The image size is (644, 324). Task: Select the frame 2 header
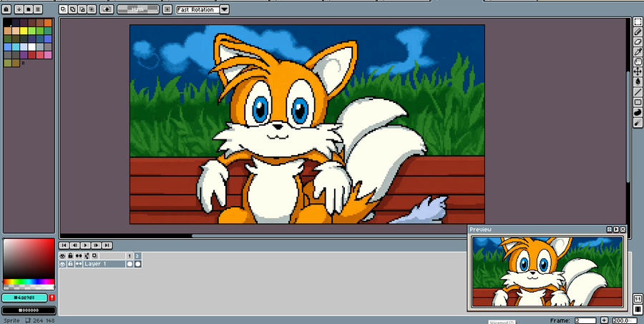pyautogui.click(x=138, y=256)
